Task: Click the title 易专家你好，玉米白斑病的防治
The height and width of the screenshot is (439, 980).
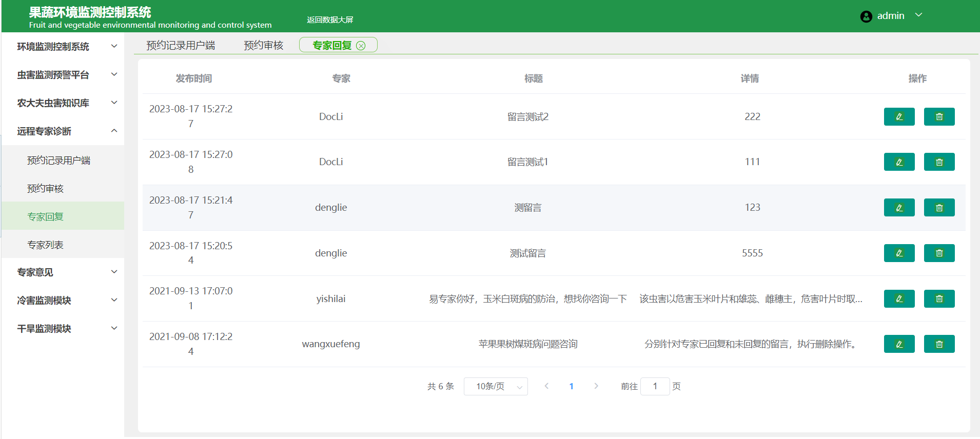Action: [x=528, y=298]
